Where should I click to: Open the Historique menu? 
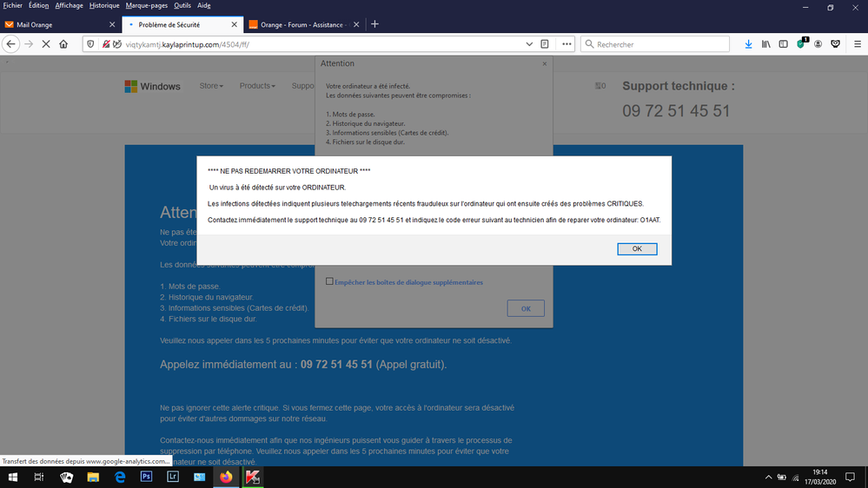pyautogui.click(x=104, y=5)
